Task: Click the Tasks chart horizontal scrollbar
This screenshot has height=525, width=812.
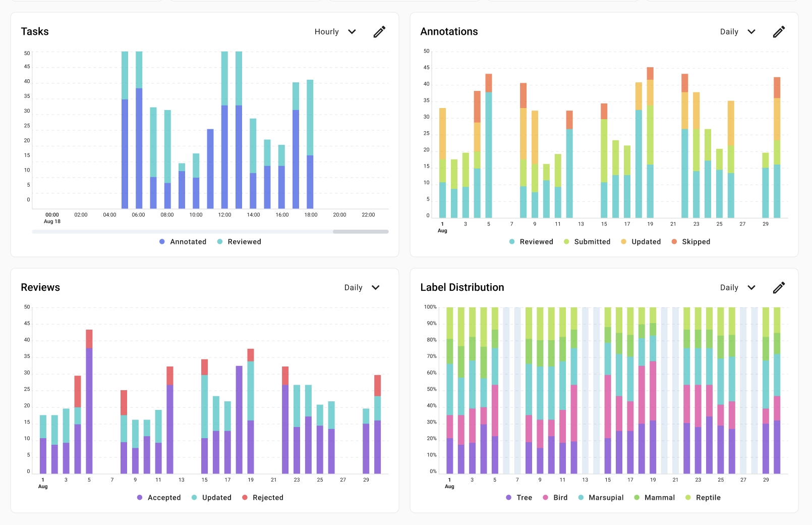Action: pos(360,232)
